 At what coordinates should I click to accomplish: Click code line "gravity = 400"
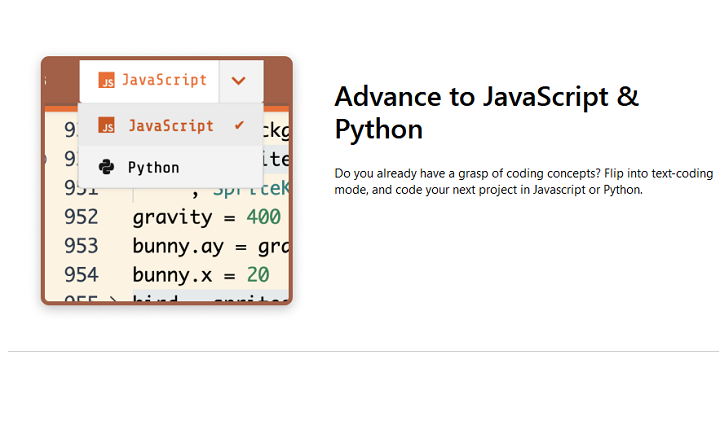click(x=207, y=217)
